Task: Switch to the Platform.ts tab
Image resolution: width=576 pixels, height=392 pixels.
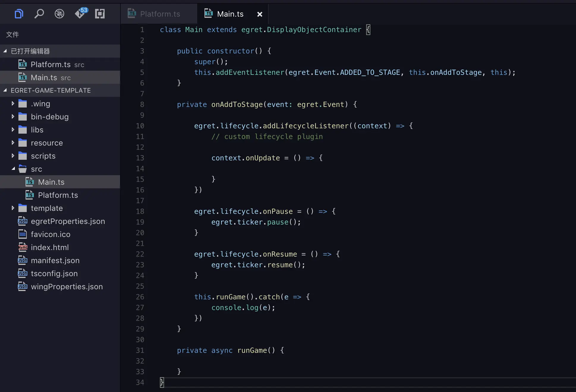Action: click(x=160, y=14)
